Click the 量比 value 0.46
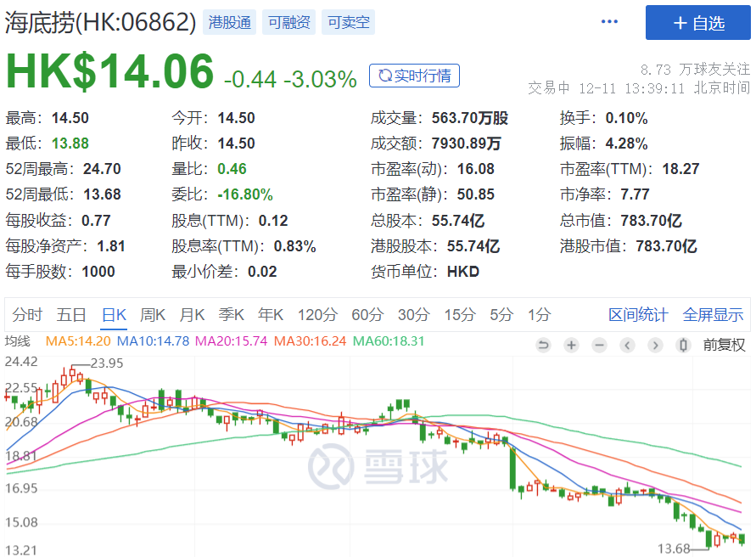Viewport: 756px width, 557px height. click(x=232, y=169)
